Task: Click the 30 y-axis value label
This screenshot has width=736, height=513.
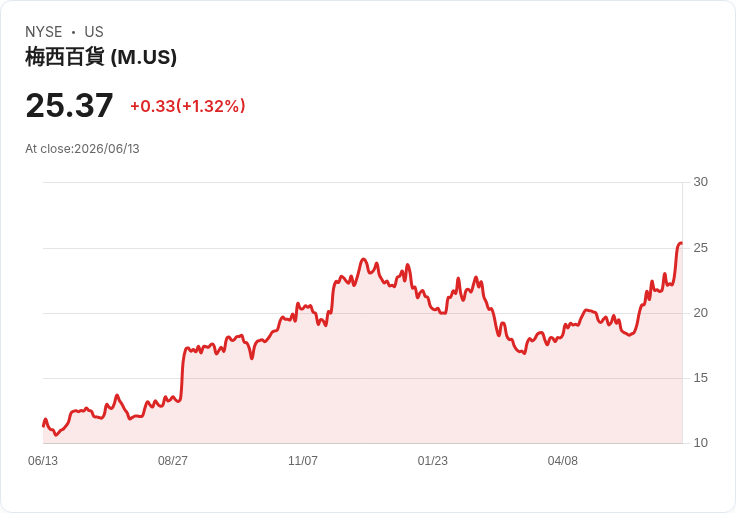Action: 700,182
